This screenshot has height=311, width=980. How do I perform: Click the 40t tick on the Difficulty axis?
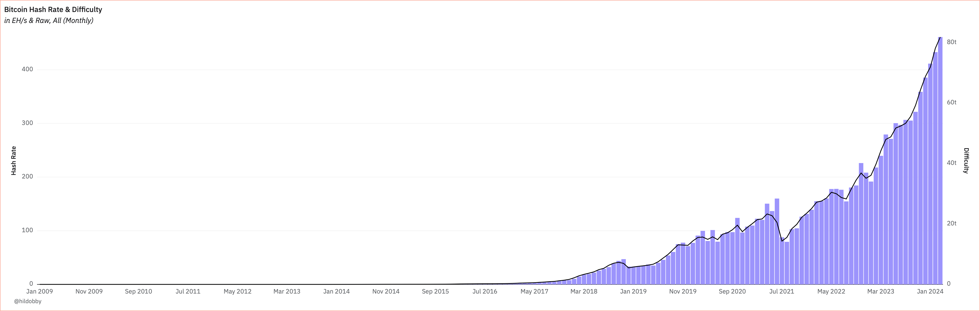(x=952, y=163)
